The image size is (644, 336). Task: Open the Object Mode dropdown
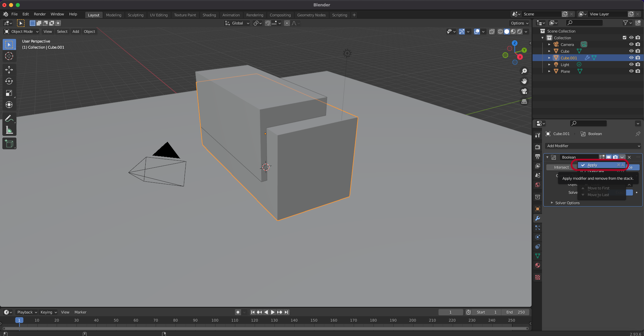point(21,32)
